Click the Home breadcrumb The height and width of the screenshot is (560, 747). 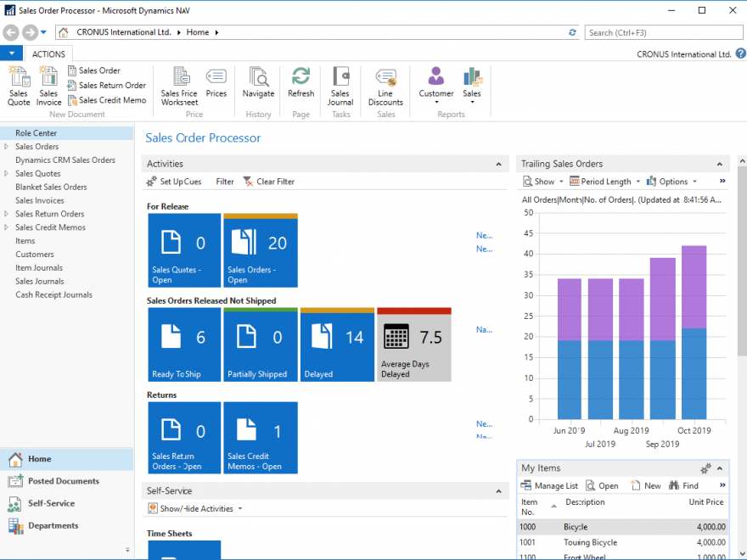[198, 32]
